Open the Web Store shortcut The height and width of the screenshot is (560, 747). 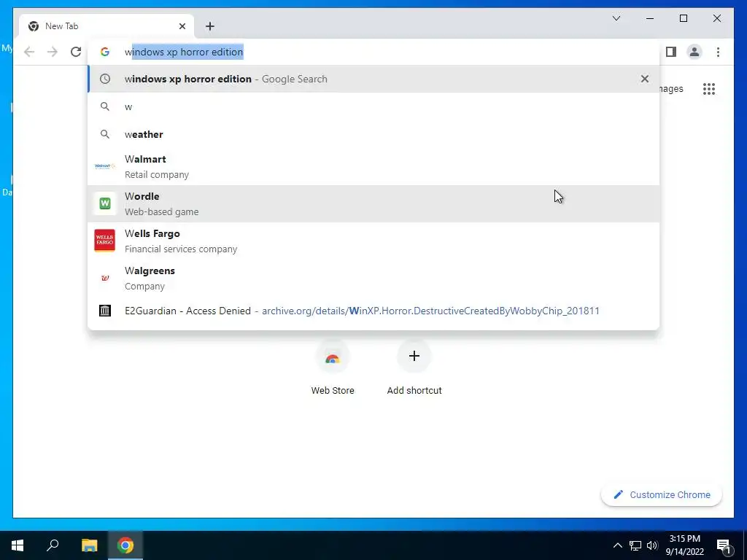333,368
